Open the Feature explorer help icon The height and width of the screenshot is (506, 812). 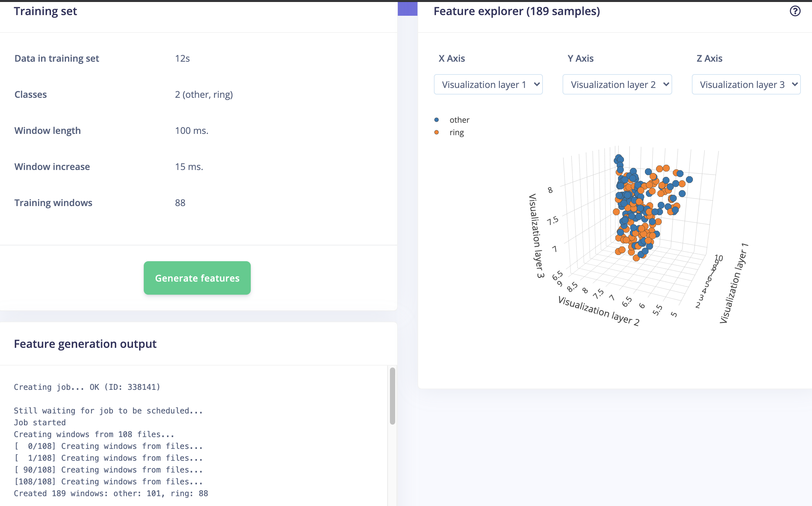pos(795,11)
